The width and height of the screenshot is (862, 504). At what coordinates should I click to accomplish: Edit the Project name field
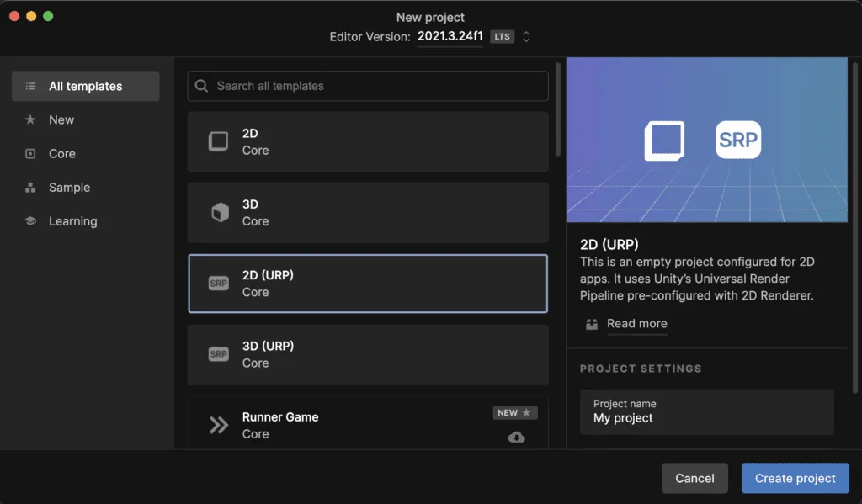(706, 411)
